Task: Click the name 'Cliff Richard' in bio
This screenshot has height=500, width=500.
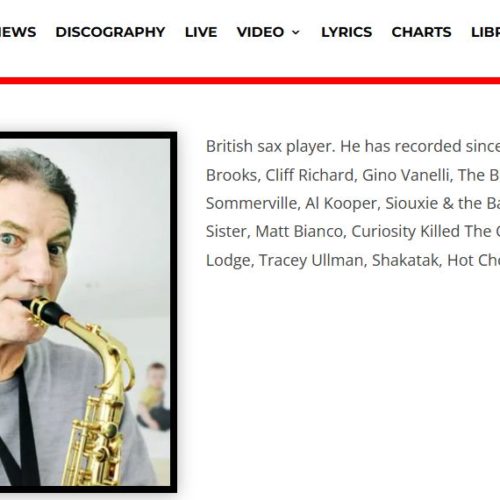Action: 309,175
